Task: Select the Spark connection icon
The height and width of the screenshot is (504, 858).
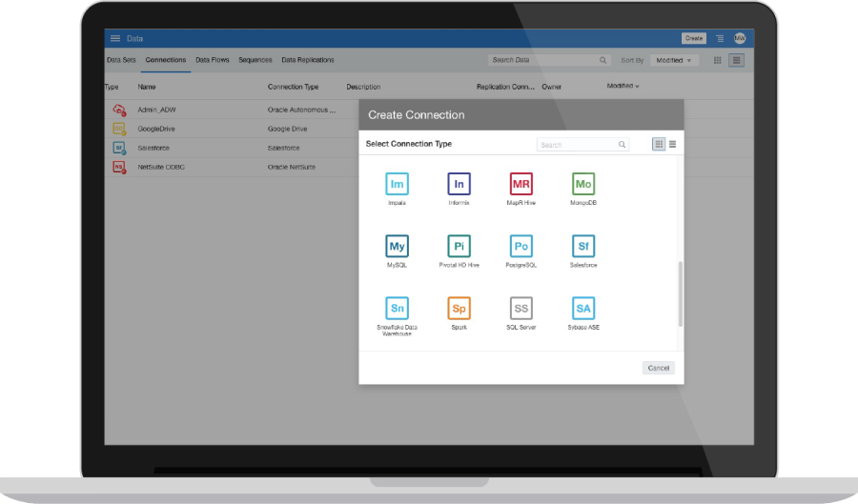Action: (x=459, y=309)
